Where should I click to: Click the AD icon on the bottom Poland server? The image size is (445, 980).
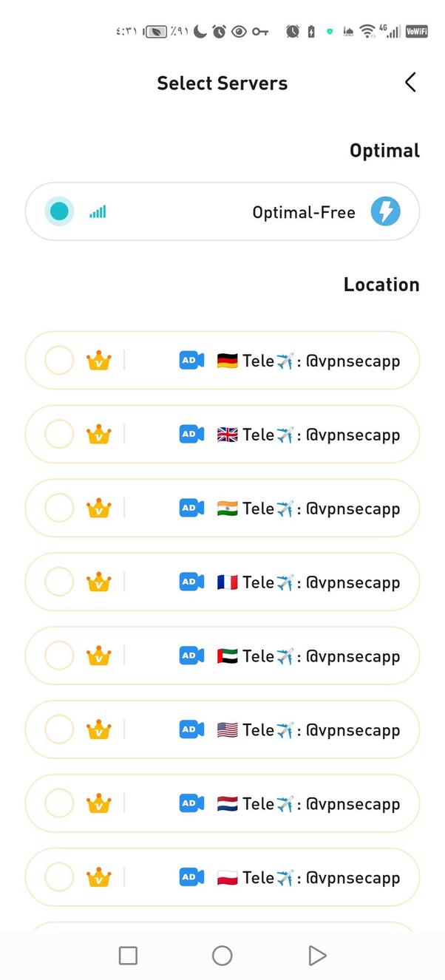click(191, 877)
